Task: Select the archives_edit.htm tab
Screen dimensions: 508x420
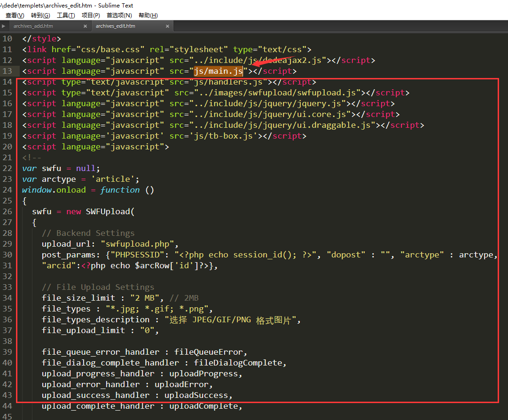Action: tap(116, 26)
